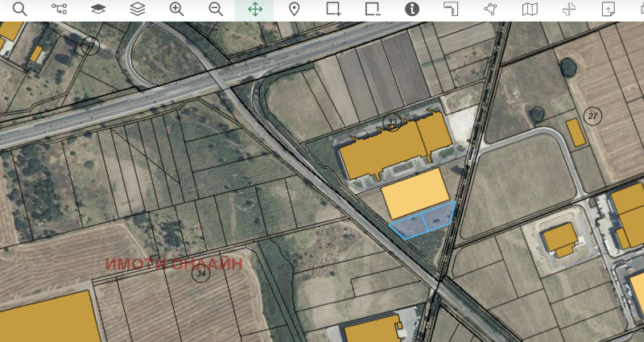Choose the remove-from-selection rectangle tool
Viewport: 644px width, 342px height.
pos(373,9)
